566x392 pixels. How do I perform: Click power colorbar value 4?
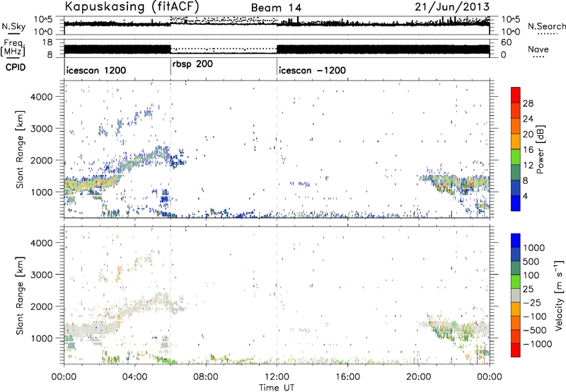point(525,196)
